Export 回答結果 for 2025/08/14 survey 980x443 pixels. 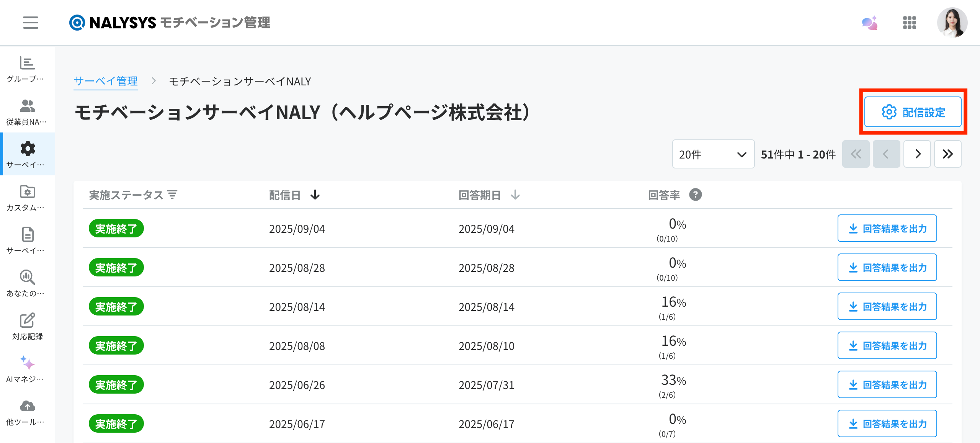(x=887, y=307)
